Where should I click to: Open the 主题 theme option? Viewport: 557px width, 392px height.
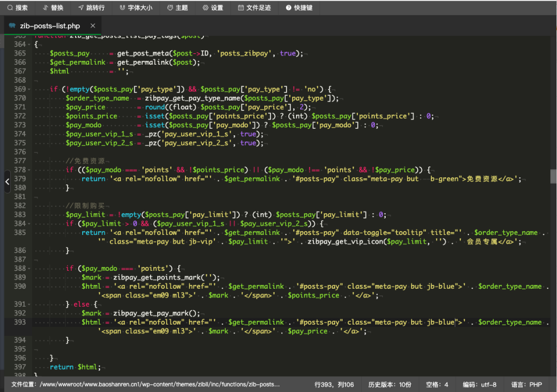(x=178, y=8)
